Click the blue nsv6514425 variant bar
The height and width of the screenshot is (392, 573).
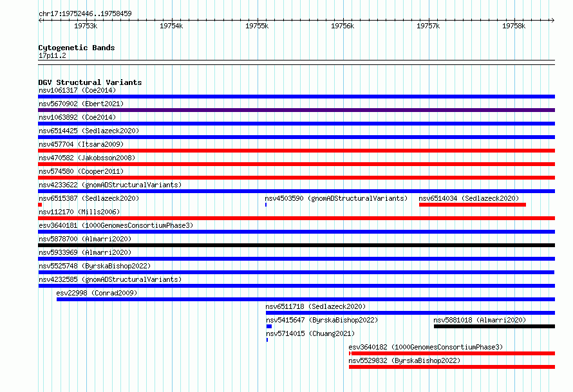[x=296, y=137]
